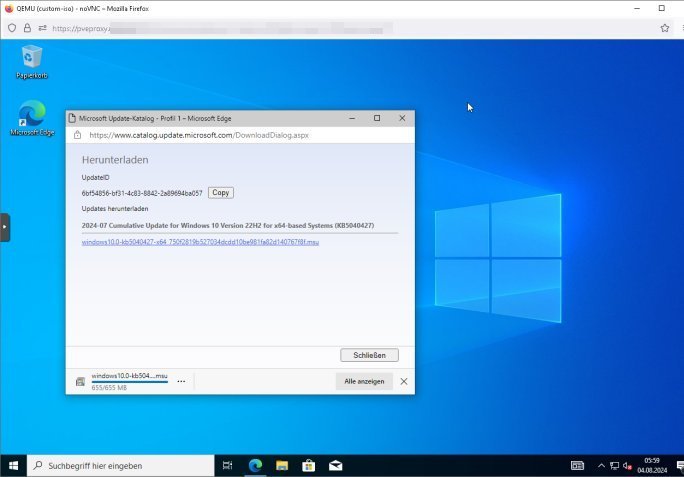Click the 2024-07 Cumulative Update title text
The image size is (684, 477).
click(x=228, y=226)
